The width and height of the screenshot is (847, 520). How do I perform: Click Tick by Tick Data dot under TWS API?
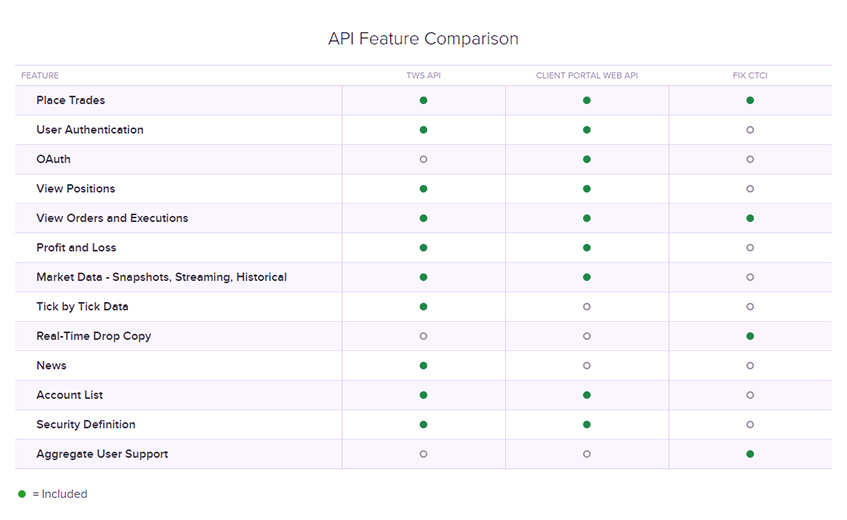424,307
